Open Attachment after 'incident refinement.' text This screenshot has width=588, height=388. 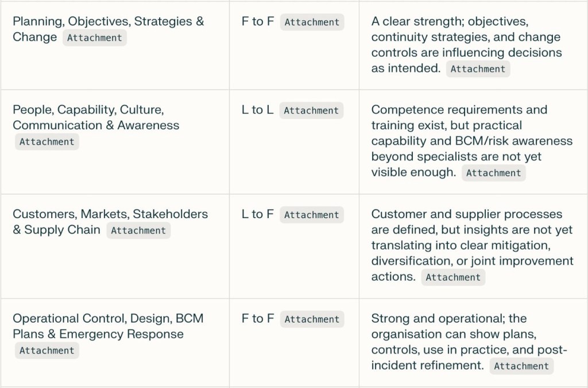pos(521,366)
